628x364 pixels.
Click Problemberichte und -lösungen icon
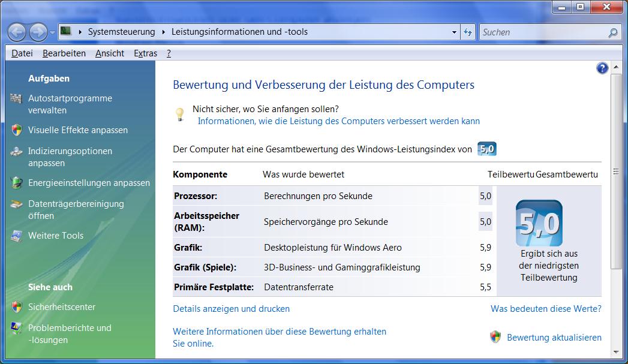coord(16,329)
